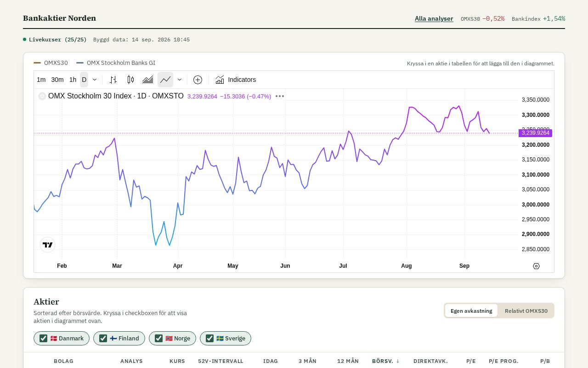Click the OMX Stockholm Banks GI color line
Screen dimensions: 588x368
point(80,63)
